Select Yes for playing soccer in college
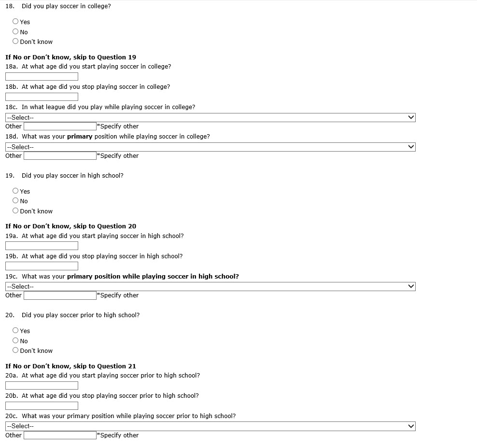This screenshot has height=448, width=477. 15,21
